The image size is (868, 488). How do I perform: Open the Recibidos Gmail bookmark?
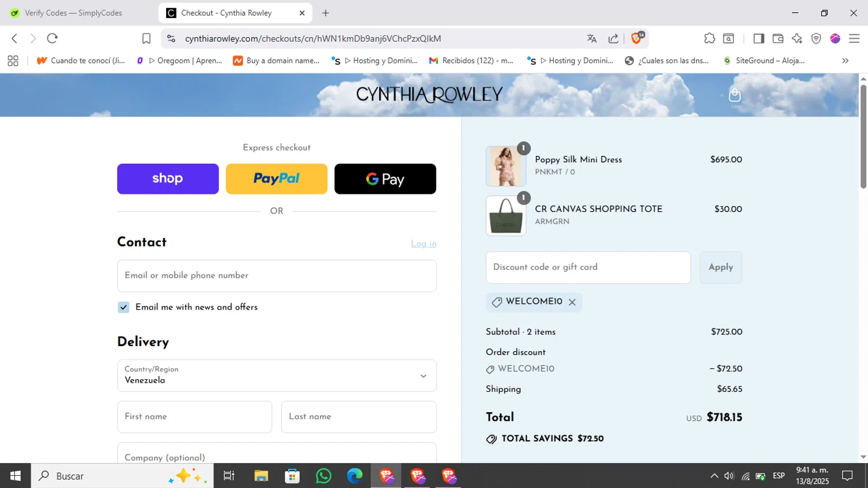[x=471, y=60]
